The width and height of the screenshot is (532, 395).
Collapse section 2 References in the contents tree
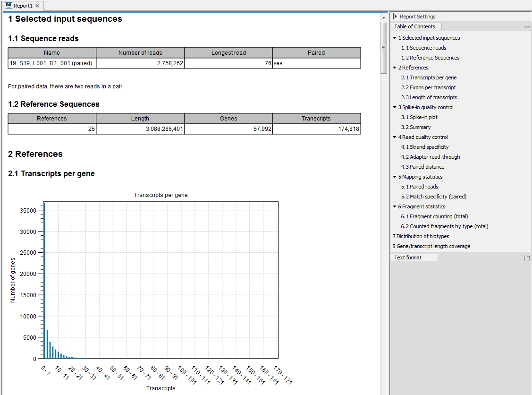coord(395,67)
